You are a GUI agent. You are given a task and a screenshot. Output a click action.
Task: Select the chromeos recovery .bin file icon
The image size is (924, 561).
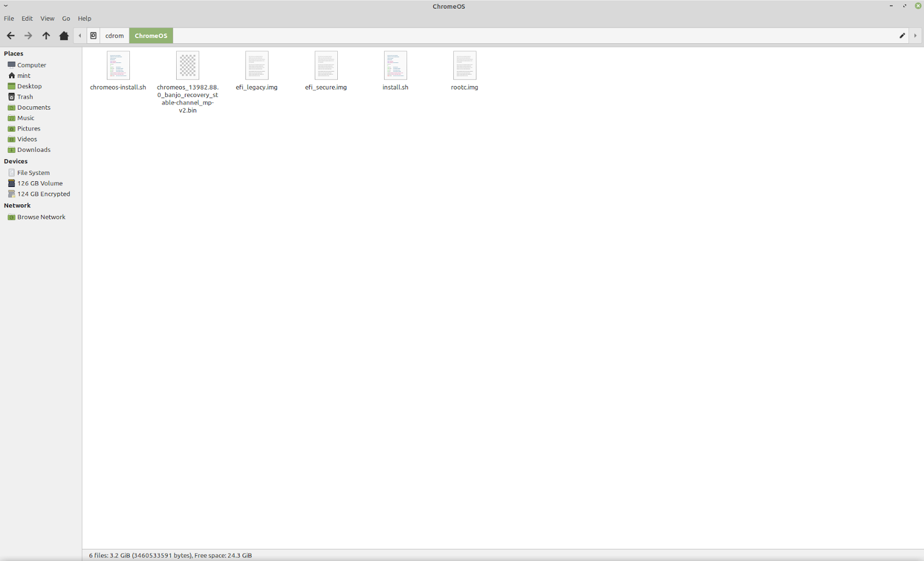coord(188,65)
